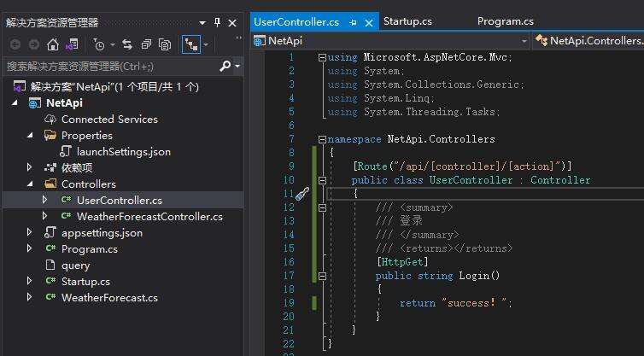Select Connected Services node
Viewport: 644px width, 356px height.
coord(109,119)
